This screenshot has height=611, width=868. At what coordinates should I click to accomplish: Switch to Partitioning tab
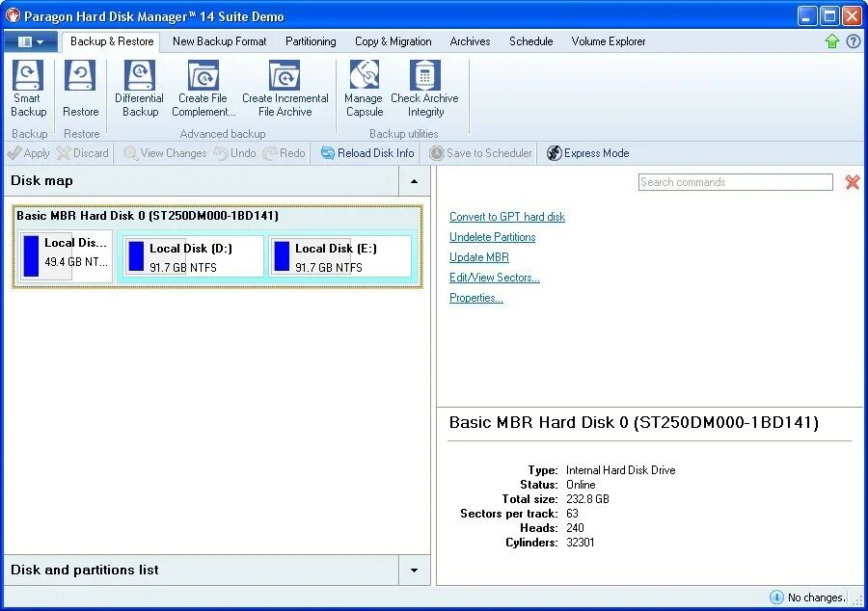click(311, 41)
